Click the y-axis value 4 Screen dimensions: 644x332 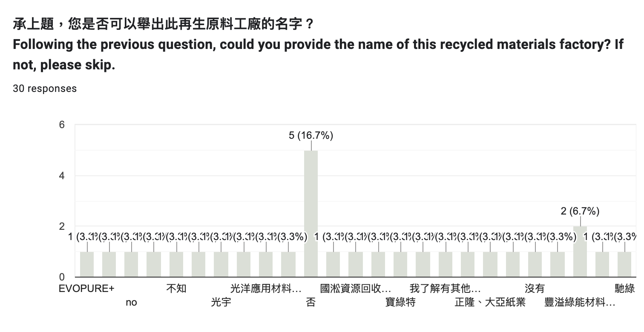(x=62, y=175)
